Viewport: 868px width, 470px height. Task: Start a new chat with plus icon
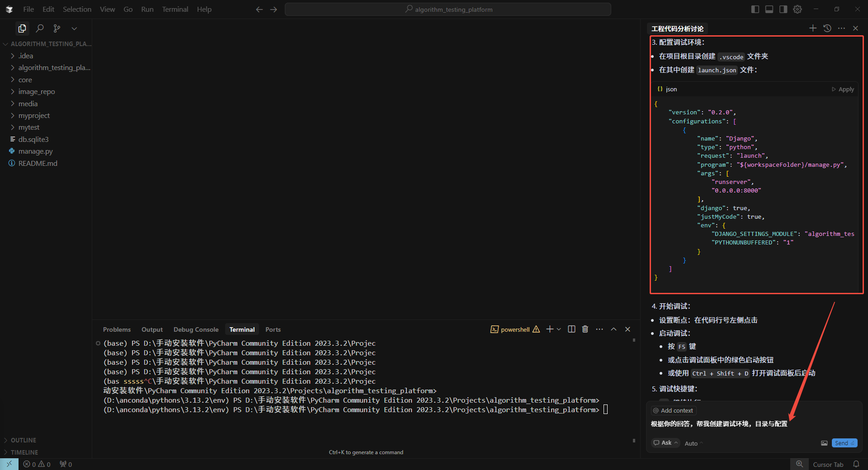(x=813, y=28)
